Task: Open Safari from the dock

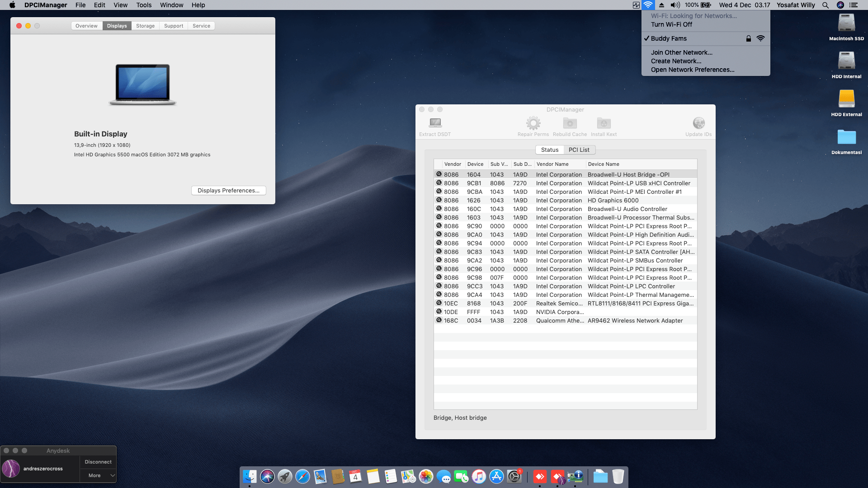Action: (302, 476)
